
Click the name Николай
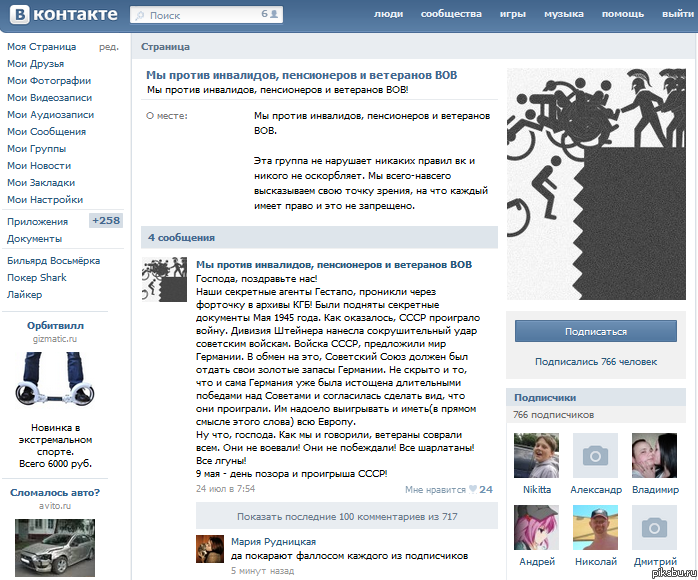pos(596,562)
